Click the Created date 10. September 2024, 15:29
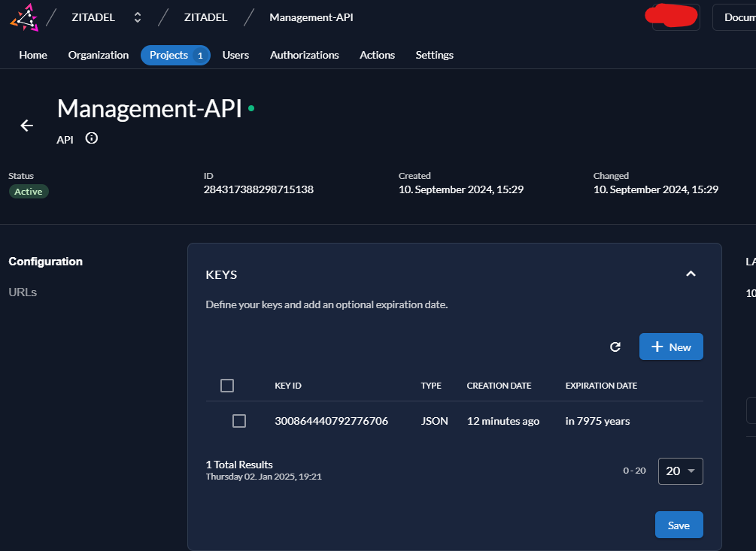Screen dimensions: 756x551 point(461,189)
